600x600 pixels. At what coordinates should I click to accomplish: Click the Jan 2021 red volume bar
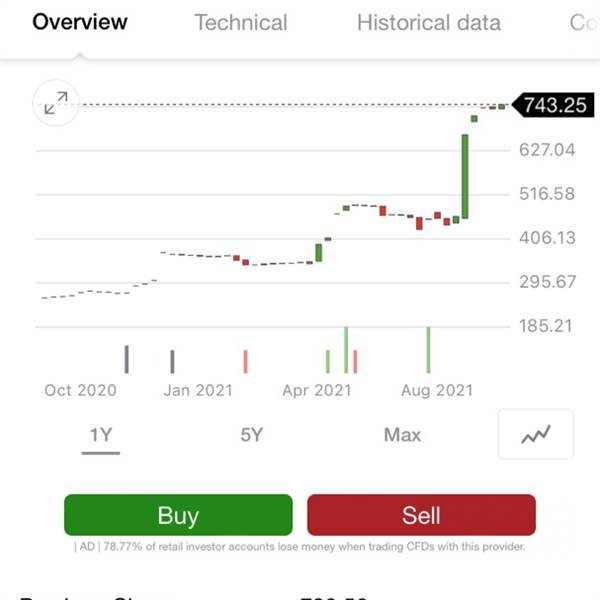click(x=245, y=361)
